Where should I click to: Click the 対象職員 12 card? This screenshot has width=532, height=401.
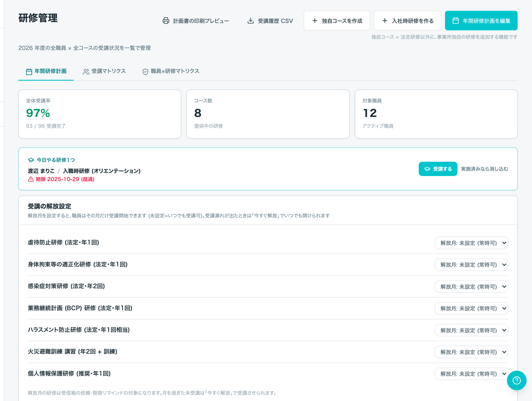[x=436, y=114]
